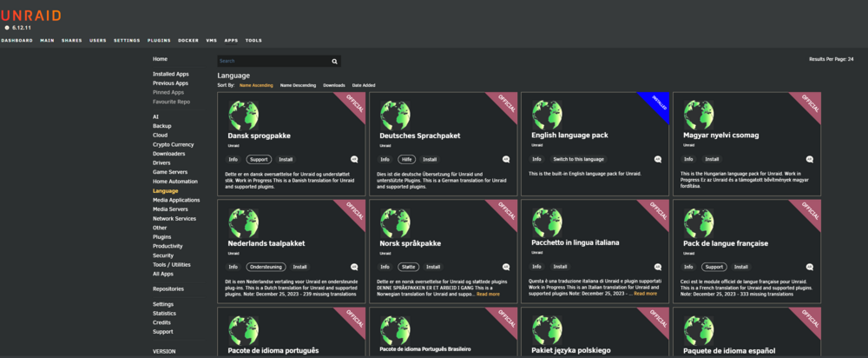Open the Main tab in the top navigation
The image size is (868, 358).
(x=47, y=41)
